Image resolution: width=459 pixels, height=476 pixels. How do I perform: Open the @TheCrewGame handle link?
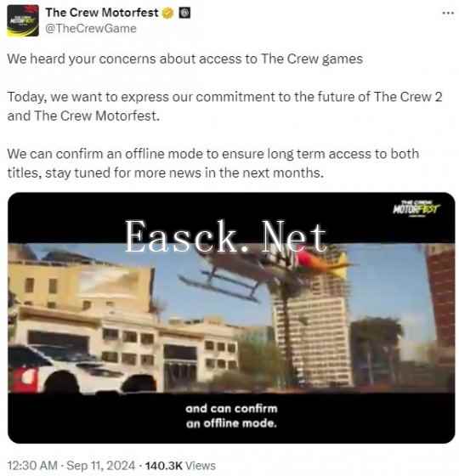(x=91, y=29)
